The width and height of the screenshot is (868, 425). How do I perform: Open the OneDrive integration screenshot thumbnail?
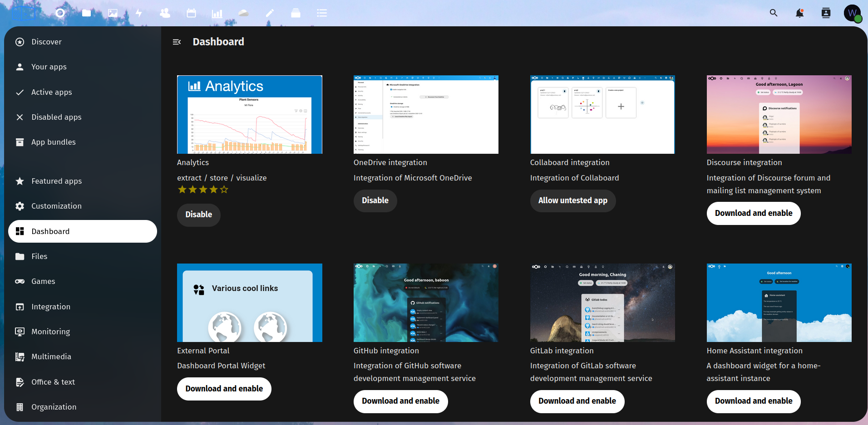tap(426, 114)
